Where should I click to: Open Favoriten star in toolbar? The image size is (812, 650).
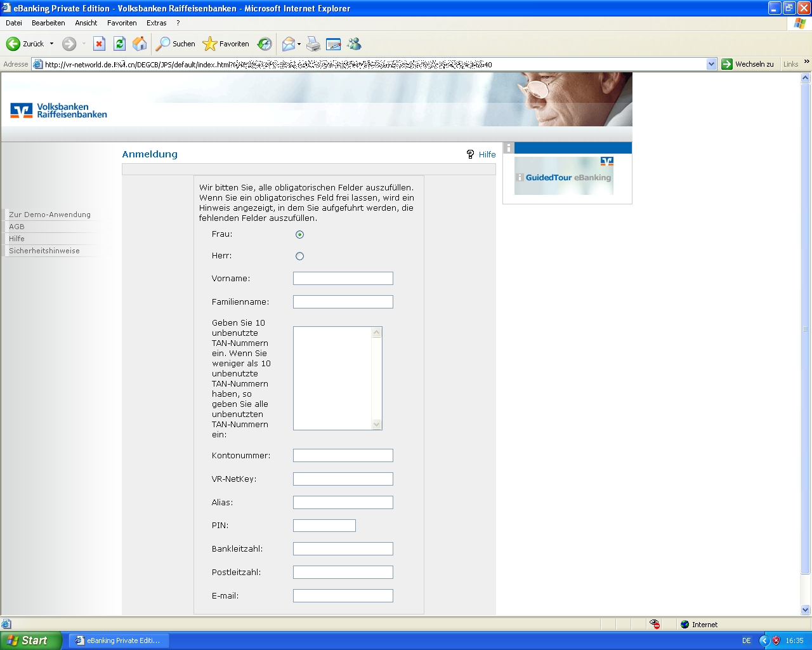209,44
